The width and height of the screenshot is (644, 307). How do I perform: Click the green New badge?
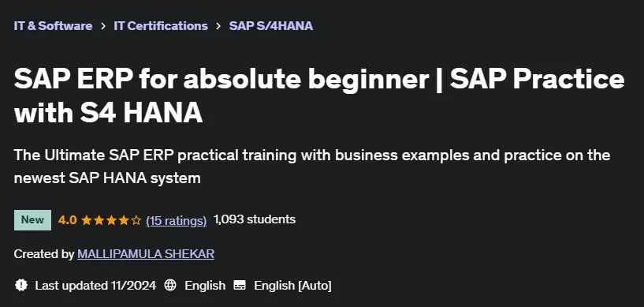32,220
